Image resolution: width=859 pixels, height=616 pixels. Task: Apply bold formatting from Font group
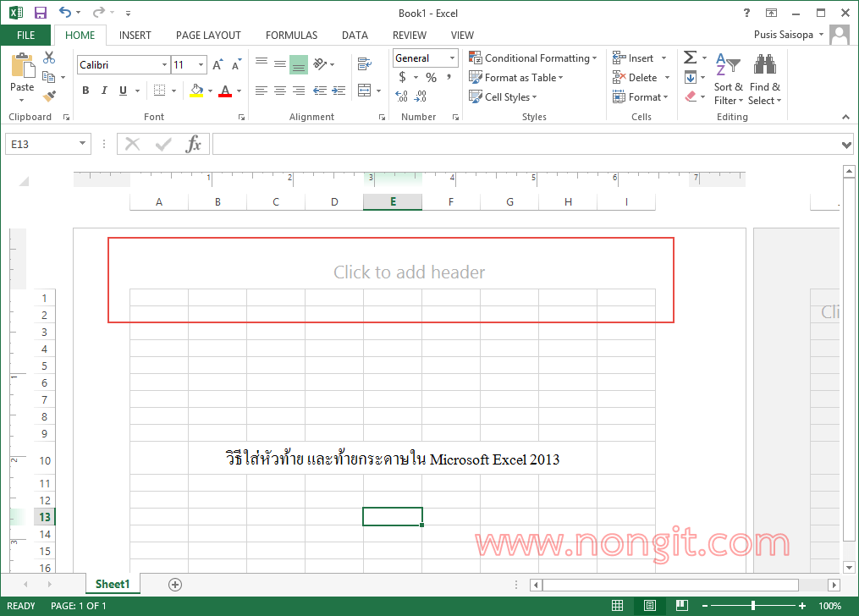click(x=85, y=90)
